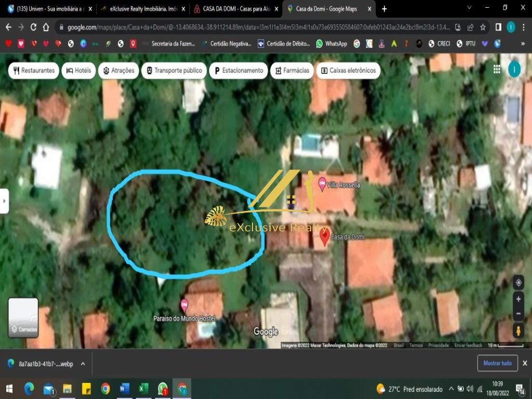The width and height of the screenshot is (532, 399).
Task: Open File Explorer from taskbar
Action: tap(68, 389)
